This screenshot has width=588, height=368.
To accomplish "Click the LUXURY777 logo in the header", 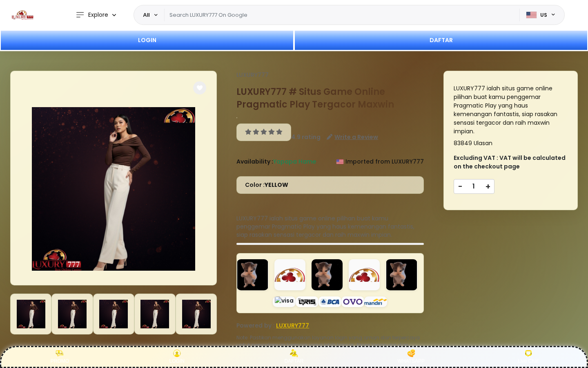I will [22, 15].
